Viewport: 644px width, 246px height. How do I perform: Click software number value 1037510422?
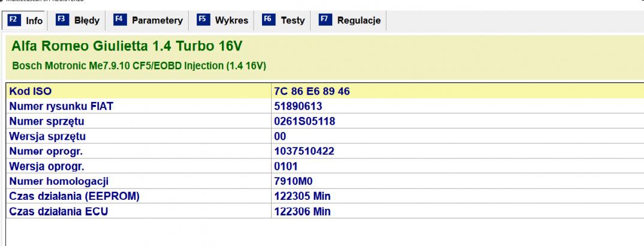pyautogui.click(x=303, y=151)
